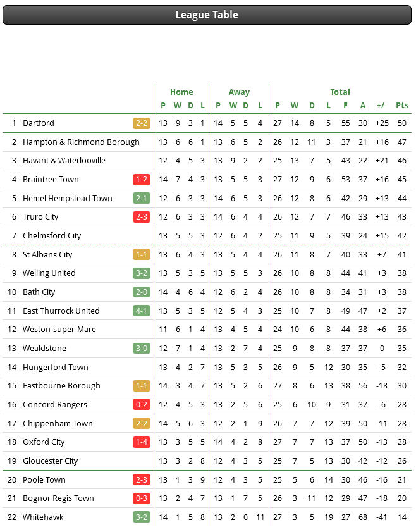Click Oxford City's 1-4 score badge
This screenshot has height=532, width=416.
142,442
